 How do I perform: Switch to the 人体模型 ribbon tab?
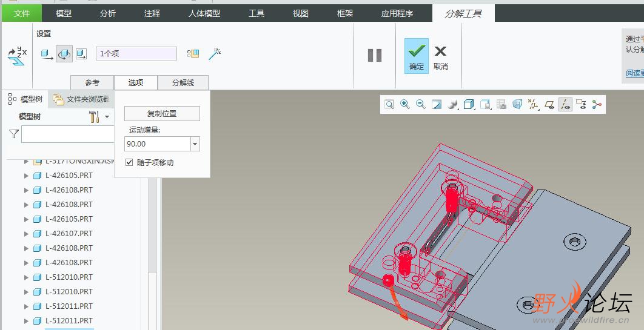pyautogui.click(x=204, y=13)
